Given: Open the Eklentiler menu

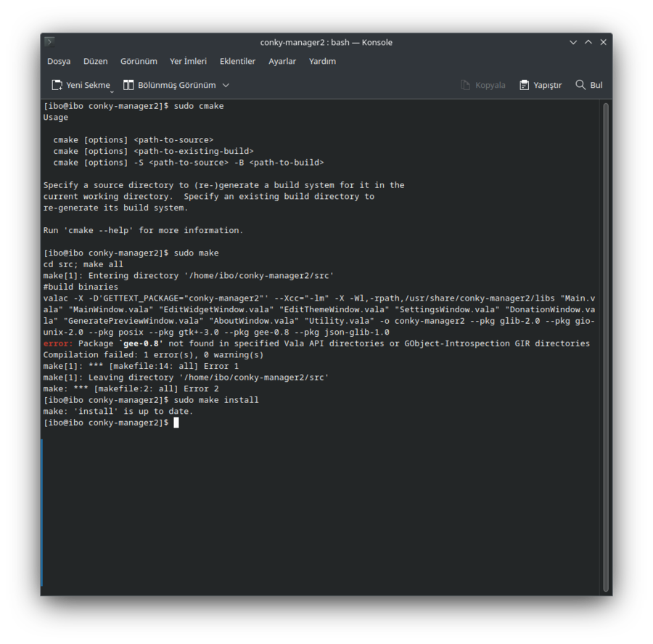Looking at the screenshot, I should 237,61.
